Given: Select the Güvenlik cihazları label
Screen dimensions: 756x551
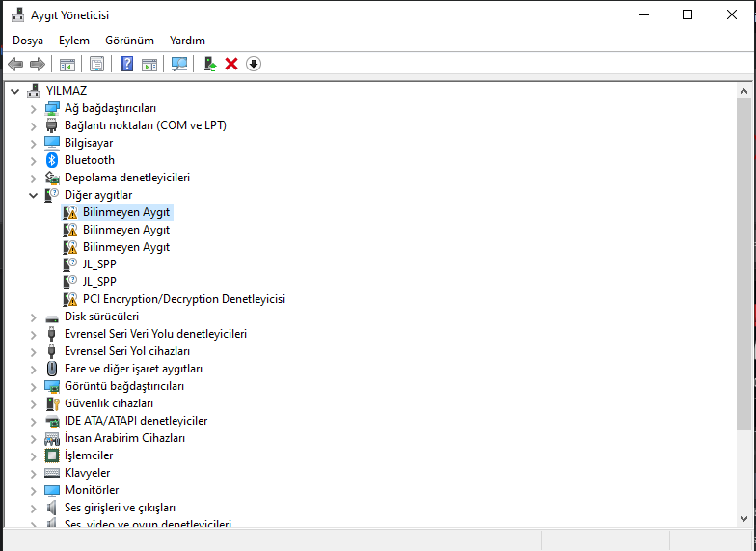Looking at the screenshot, I should click(x=108, y=403).
